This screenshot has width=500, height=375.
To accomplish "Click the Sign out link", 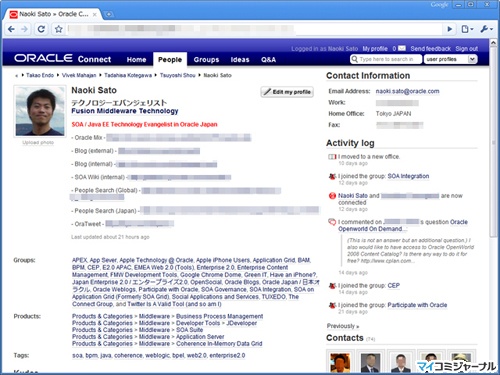I will pos(467,49).
